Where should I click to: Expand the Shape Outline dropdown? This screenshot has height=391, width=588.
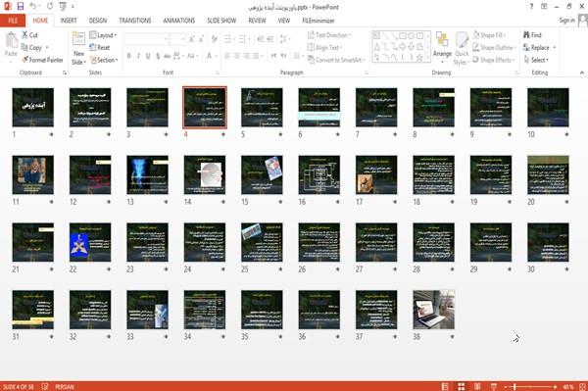(495, 47)
